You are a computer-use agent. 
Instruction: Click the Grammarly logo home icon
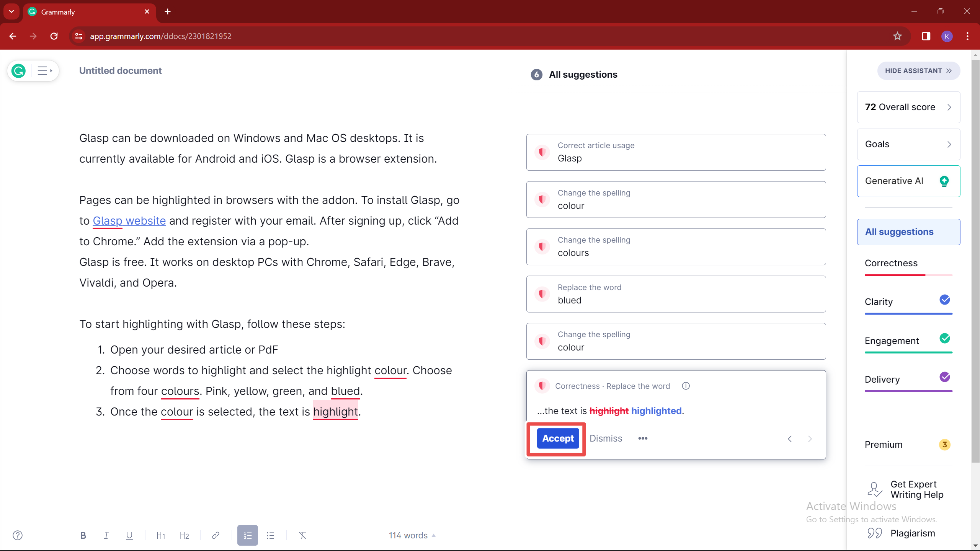click(18, 71)
